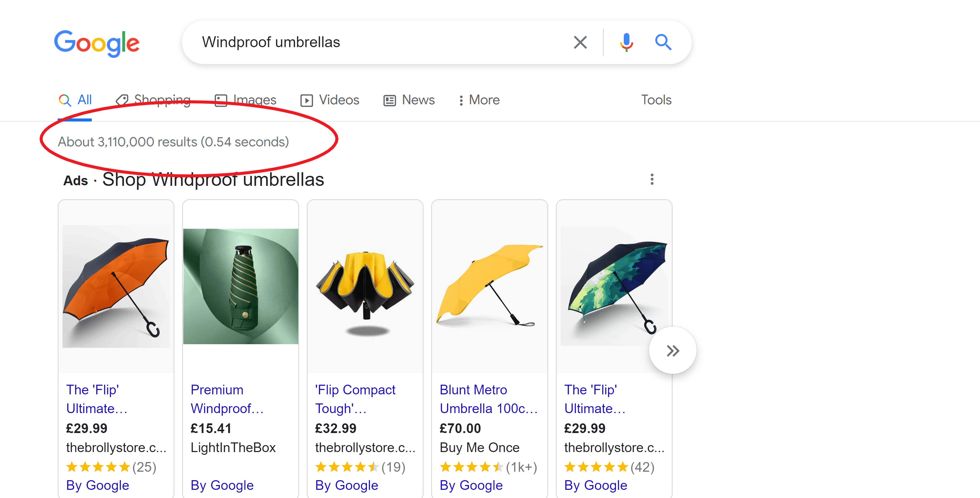The image size is (980, 498).
Task: Click the star rating with 42 reviews
Action: [609, 467]
